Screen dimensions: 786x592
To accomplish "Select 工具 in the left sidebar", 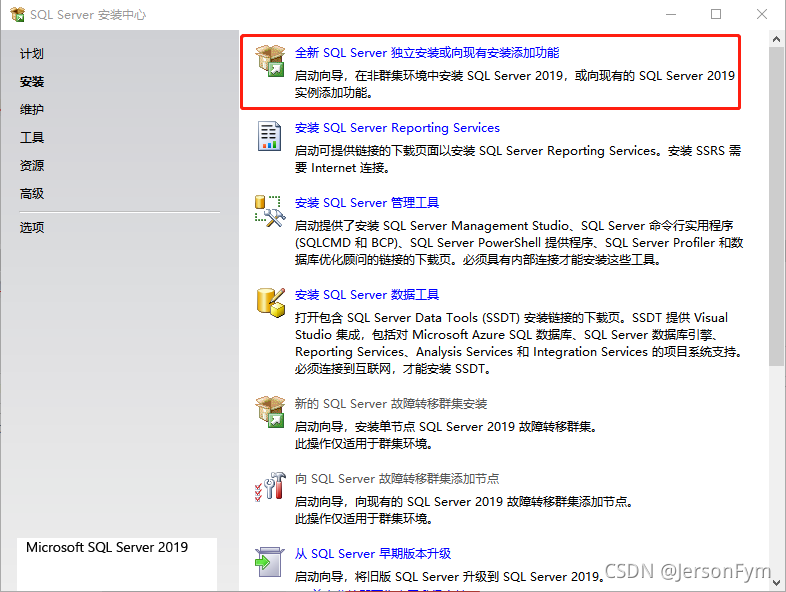I will point(32,137).
